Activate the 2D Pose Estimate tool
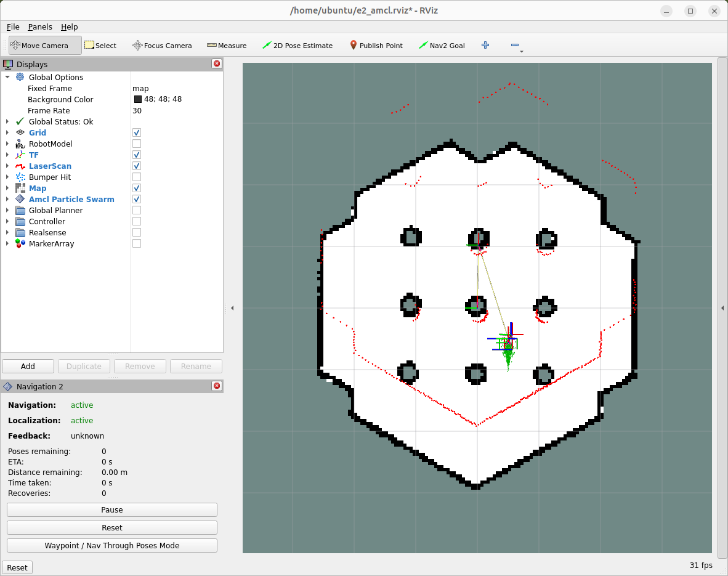Viewport: 728px width, 576px height. coord(297,46)
